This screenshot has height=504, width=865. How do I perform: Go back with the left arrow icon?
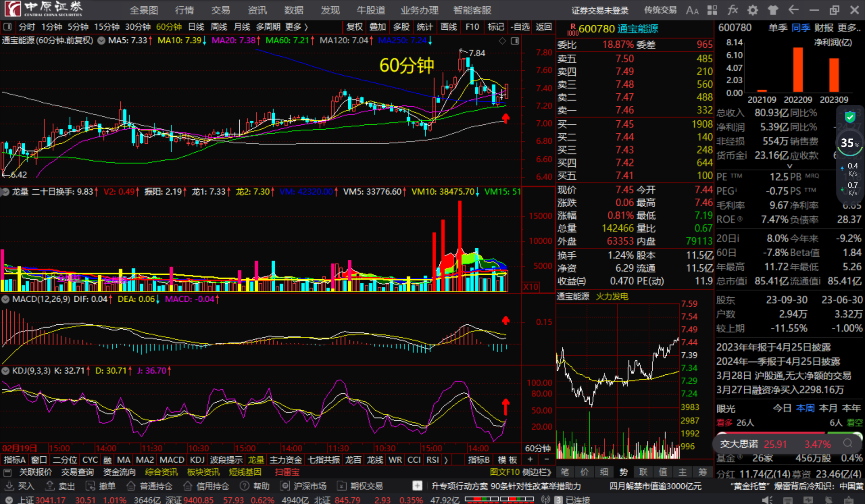click(x=793, y=10)
